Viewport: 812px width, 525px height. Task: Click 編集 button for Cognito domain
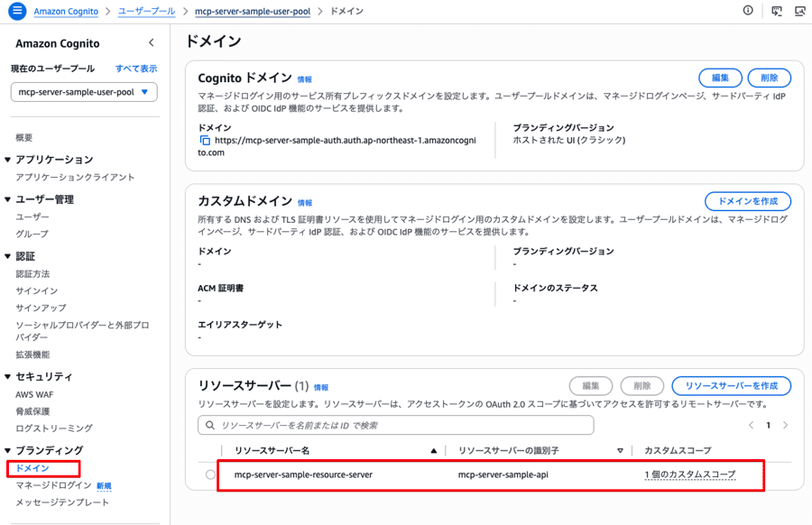pyautogui.click(x=720, y=78)
